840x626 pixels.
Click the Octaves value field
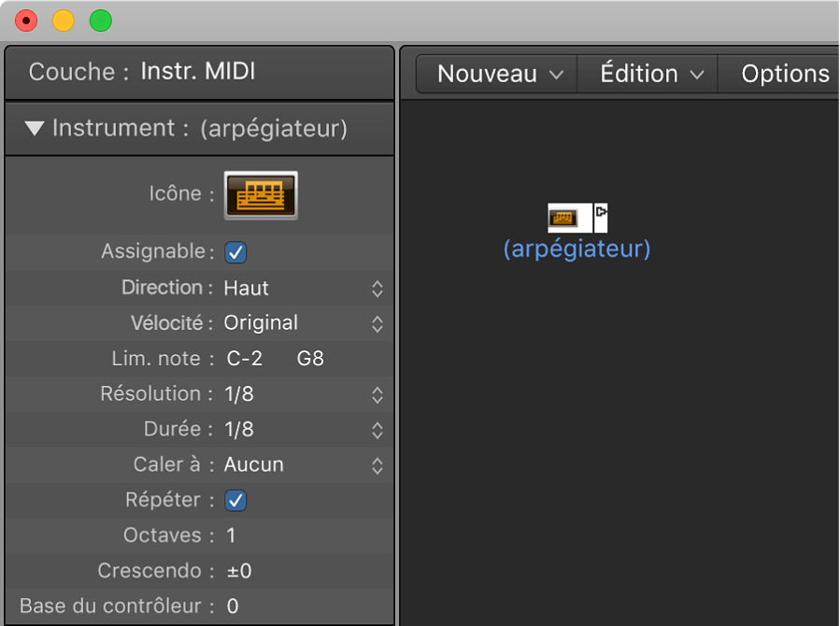point(232,536)
